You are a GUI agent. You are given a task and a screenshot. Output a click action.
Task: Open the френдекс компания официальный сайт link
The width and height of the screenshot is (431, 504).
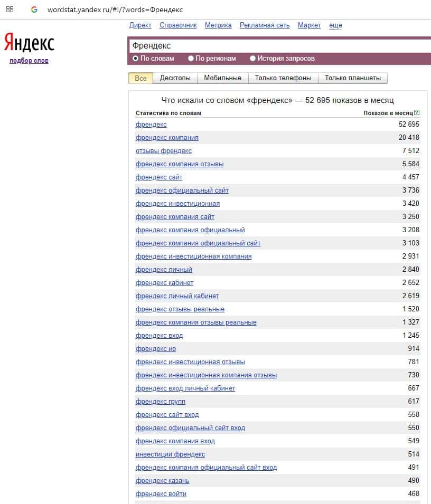pos(198,243)
